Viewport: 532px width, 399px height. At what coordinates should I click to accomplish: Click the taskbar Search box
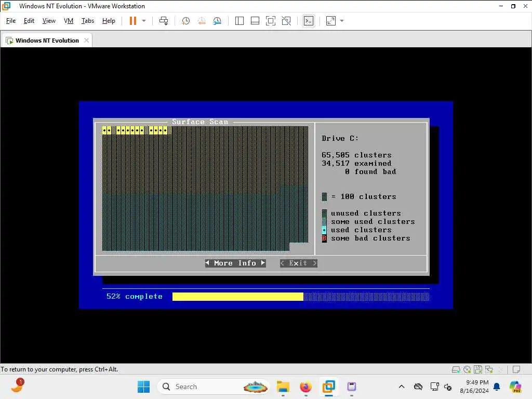tap(214, 387)
